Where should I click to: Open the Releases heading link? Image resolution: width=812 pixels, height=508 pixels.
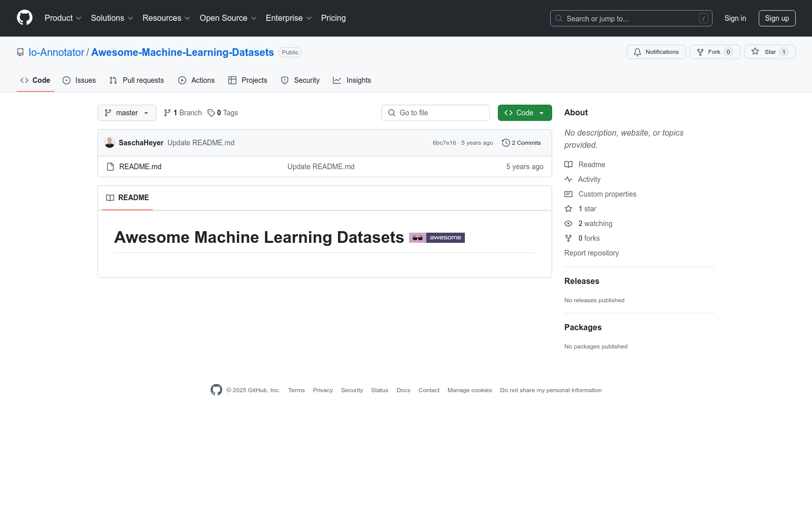click(x=582, y=281)
